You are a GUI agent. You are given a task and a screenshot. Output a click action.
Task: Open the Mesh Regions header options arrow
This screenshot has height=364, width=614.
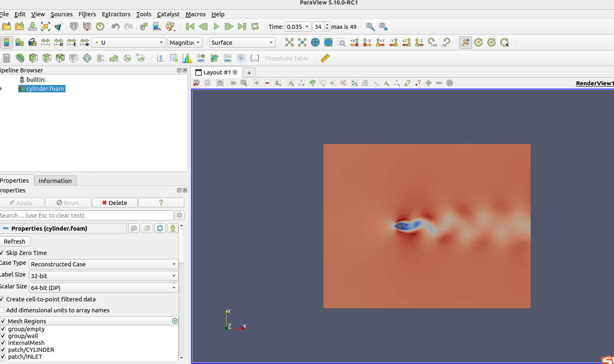[x=175, y=321]
